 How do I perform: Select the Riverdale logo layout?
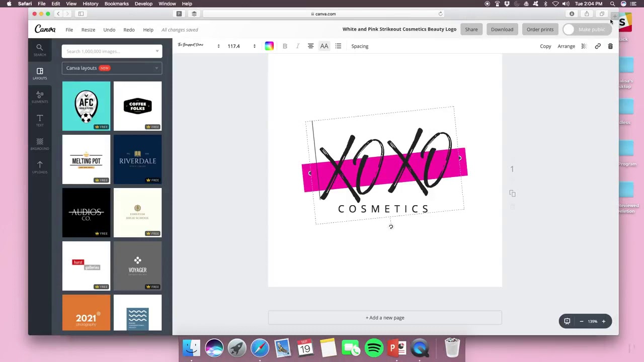pyautogui.click(x=137, y=159)
